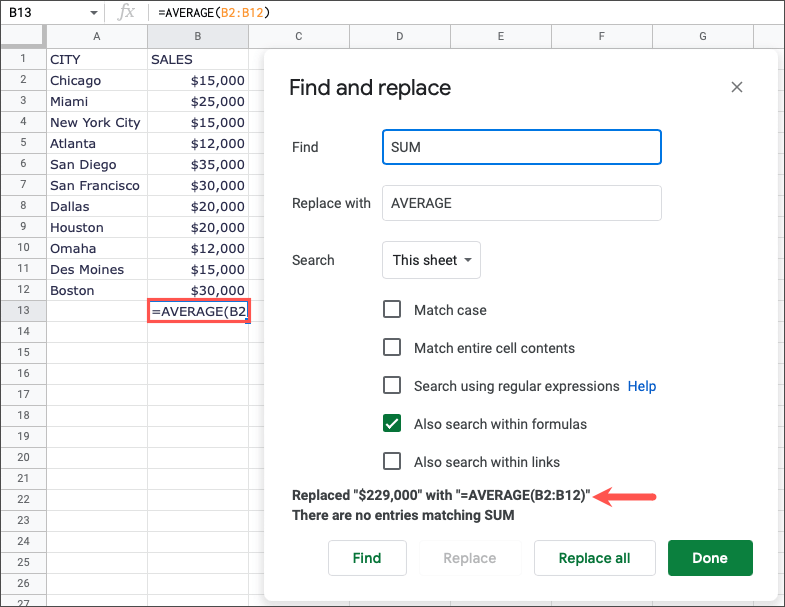
Task: Select the San Diego cell
Action: click(x=97, y=164)
